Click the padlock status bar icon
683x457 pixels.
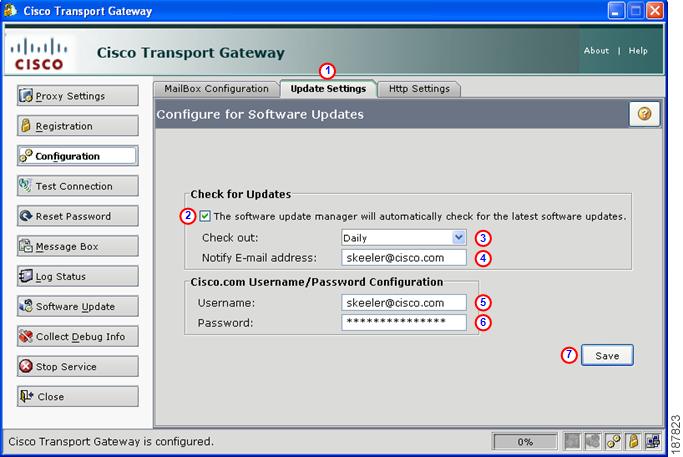click(633, 441)
